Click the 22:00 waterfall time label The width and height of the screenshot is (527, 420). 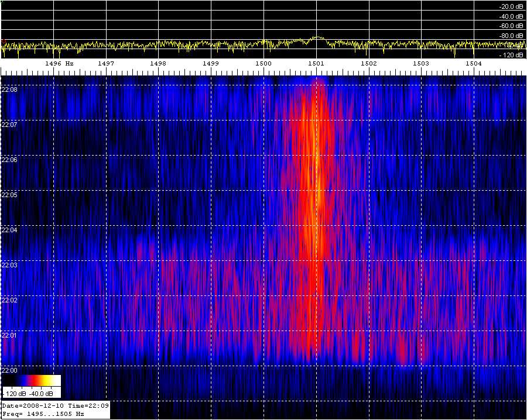9,370
